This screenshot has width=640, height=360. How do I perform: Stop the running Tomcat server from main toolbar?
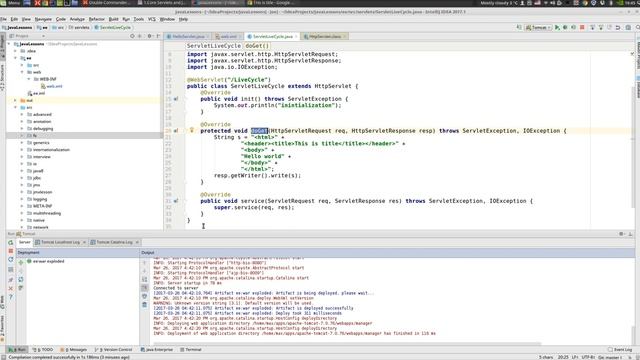(x=582, y=27)
